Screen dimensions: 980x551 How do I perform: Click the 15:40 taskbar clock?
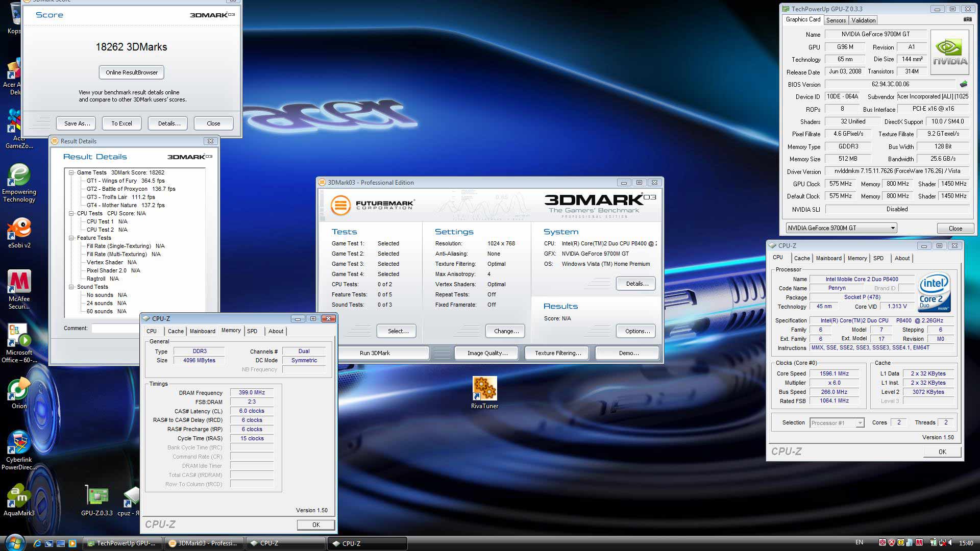click(x=966, y=543)
